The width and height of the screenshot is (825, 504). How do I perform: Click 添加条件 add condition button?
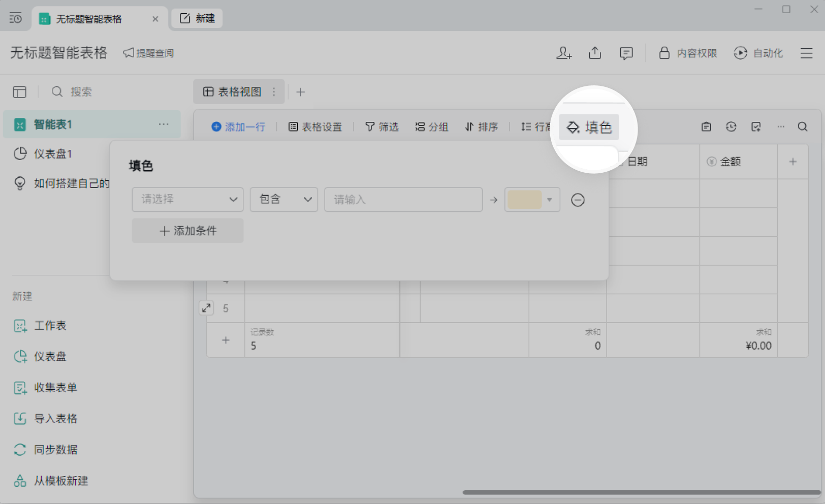pyautogui.click(x=187, y=231)
